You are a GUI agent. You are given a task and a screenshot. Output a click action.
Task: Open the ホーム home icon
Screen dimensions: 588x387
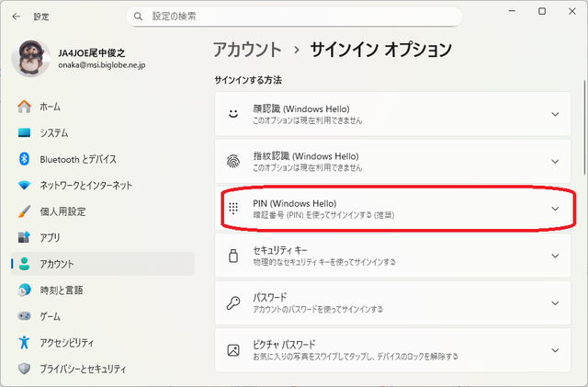25,107
